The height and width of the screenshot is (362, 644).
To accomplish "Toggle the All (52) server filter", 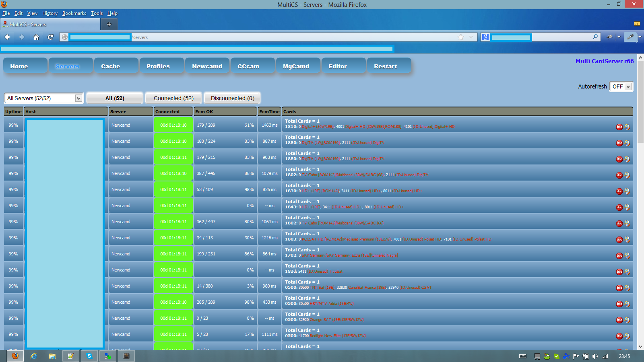I will coord(115,98).
